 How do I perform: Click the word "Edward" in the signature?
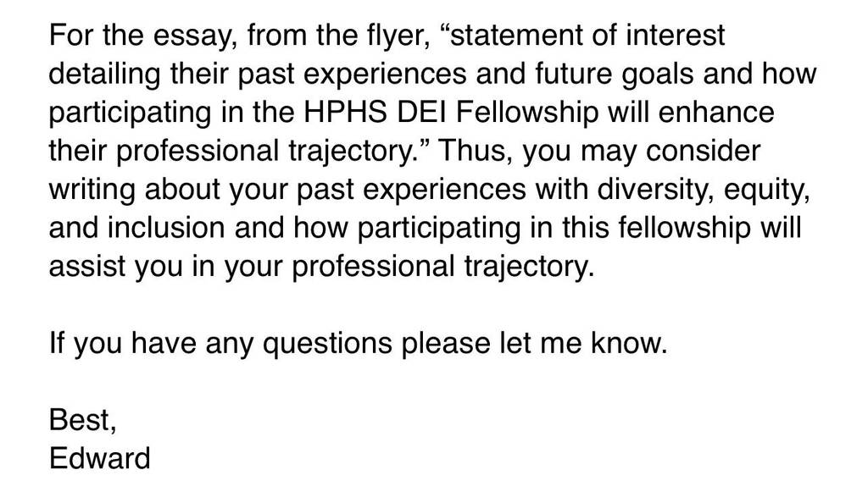point(100,458)
